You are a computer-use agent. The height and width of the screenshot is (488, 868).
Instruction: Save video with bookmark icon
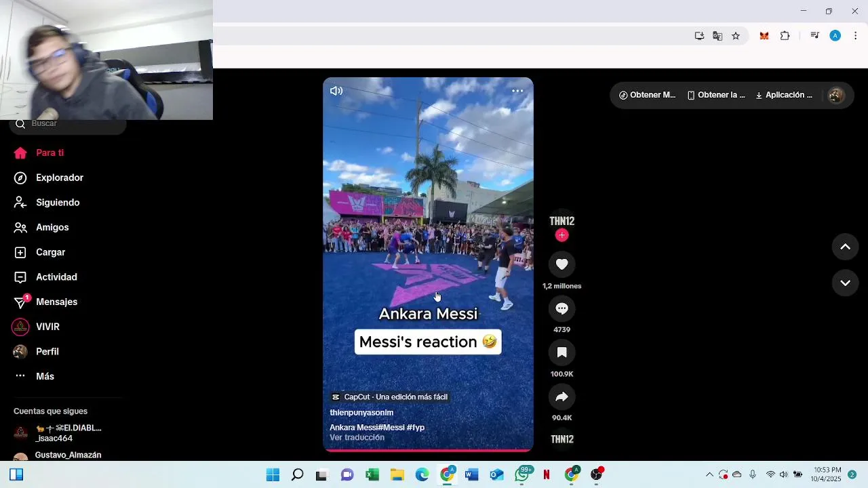pyautogui.click(x=561, y=352)
